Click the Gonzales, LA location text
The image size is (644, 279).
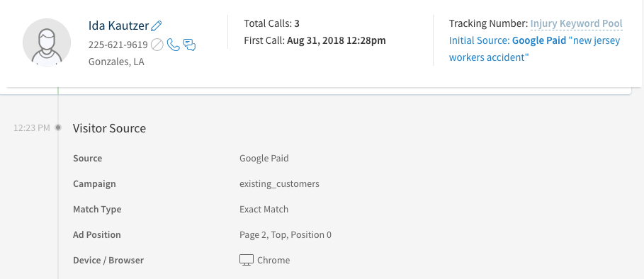pyautogui.click(x=116, y=62)
